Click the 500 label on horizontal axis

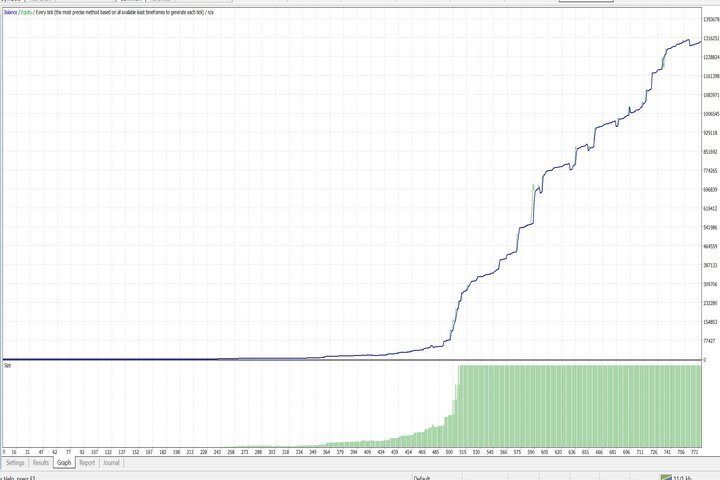(449, 452)
